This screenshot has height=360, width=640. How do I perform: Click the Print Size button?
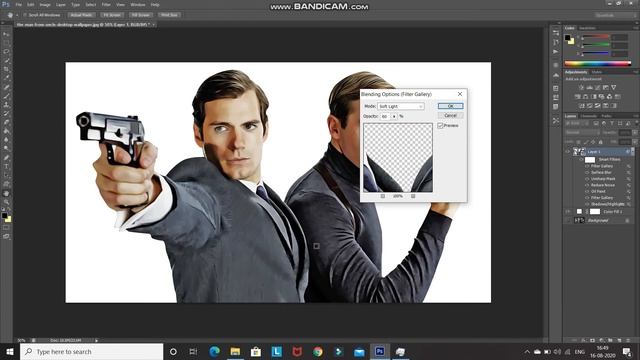tap(169, 15)
